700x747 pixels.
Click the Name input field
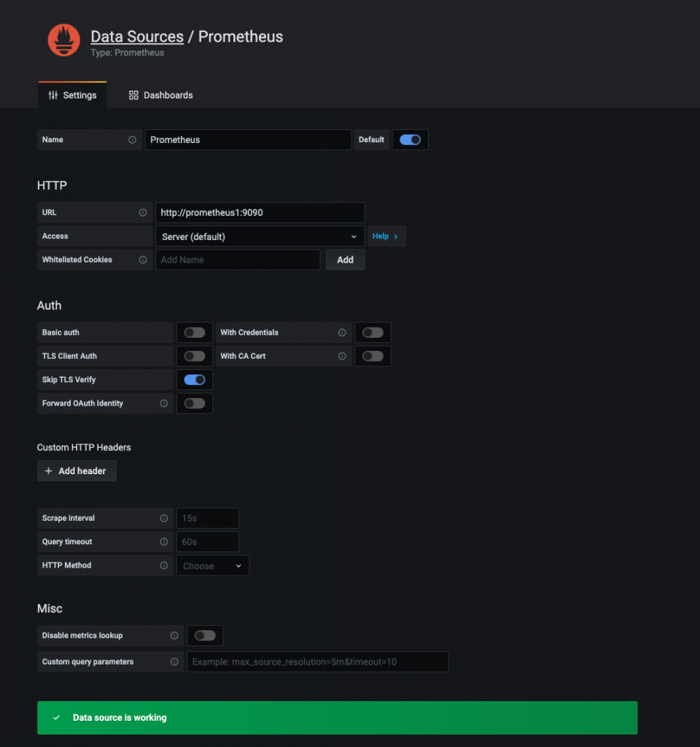(248, 139)
